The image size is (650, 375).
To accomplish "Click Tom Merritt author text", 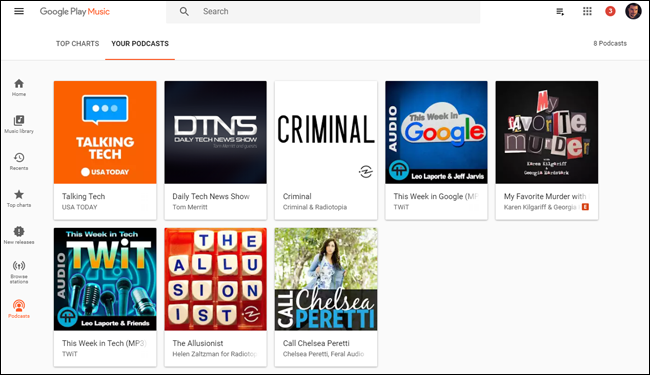I will (190, 207).
